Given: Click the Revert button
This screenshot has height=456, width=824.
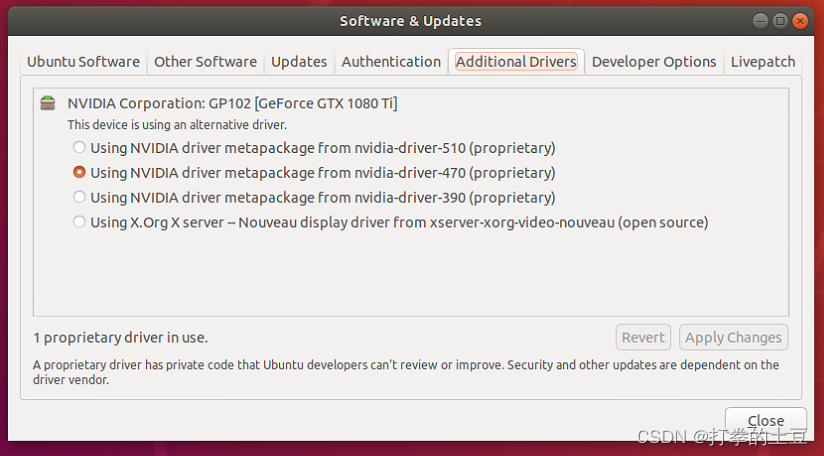Looking at the screenshot, I should [643, 337].
